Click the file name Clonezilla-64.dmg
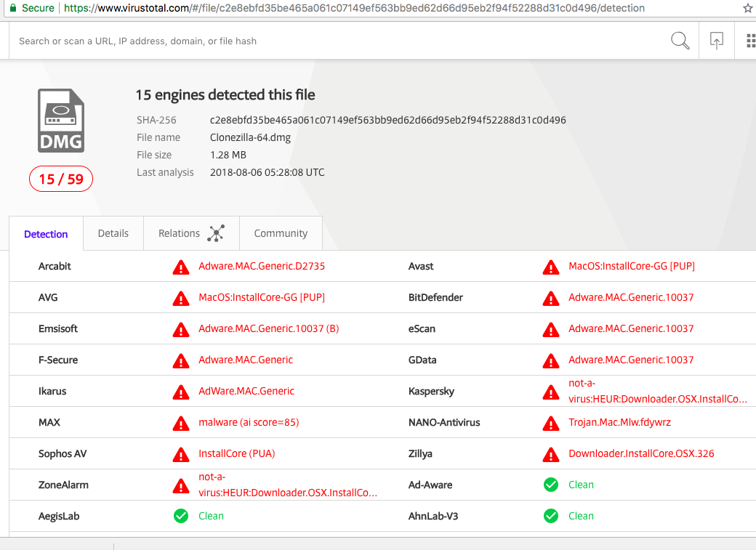The image size is (756, 550). 250,137
